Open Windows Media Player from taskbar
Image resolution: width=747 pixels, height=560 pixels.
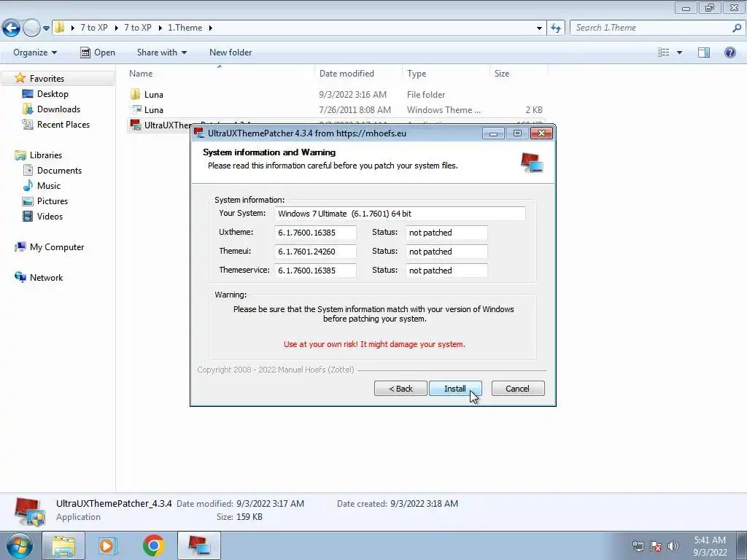pyautogui.click(x=108, y=545)
